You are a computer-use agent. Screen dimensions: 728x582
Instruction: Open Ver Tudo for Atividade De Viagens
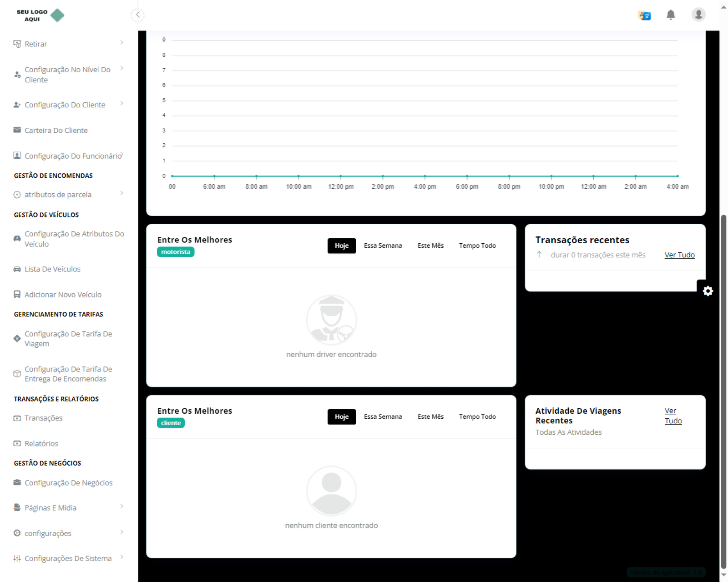(x=672, y=416)
